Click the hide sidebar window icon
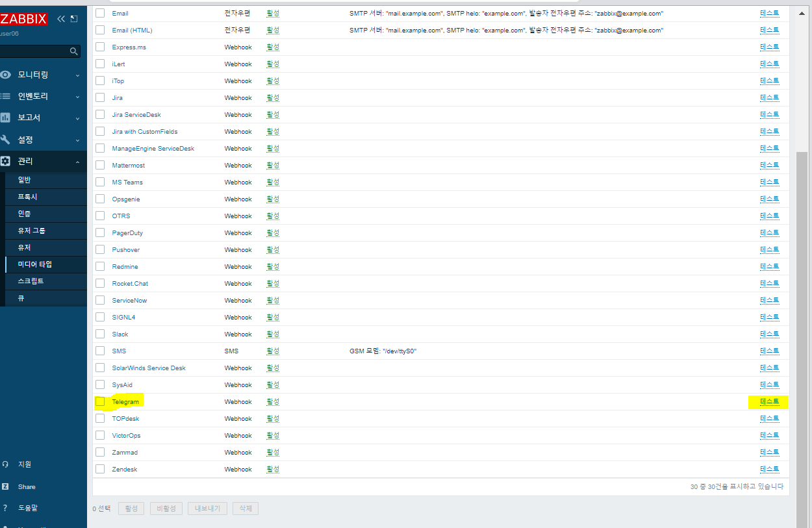 pyautogui.click(x=73, y=19)
